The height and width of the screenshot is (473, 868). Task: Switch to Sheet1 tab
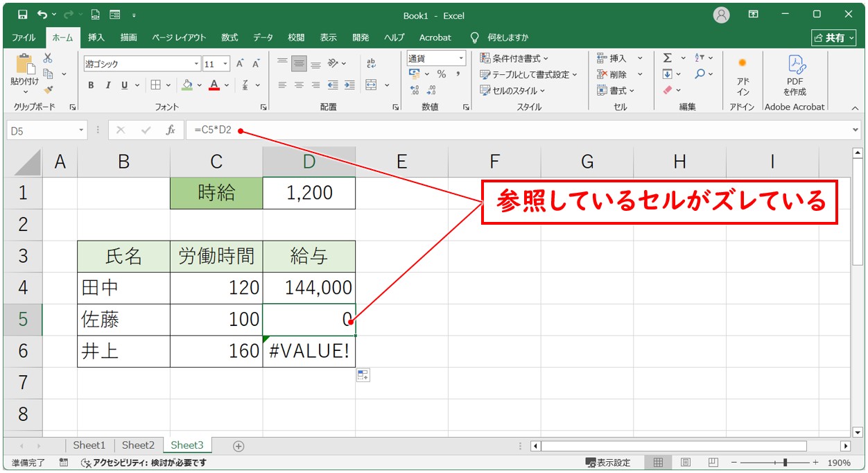[x=89, y=445]
